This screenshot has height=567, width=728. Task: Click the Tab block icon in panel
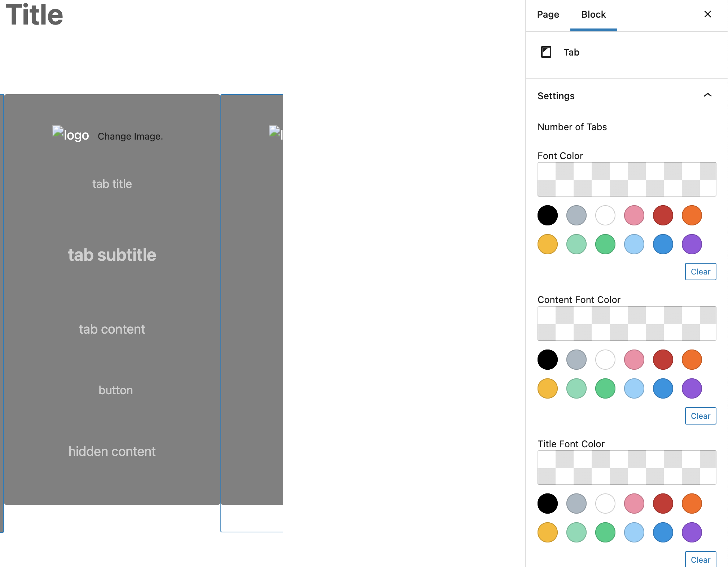tap(546, 53)
